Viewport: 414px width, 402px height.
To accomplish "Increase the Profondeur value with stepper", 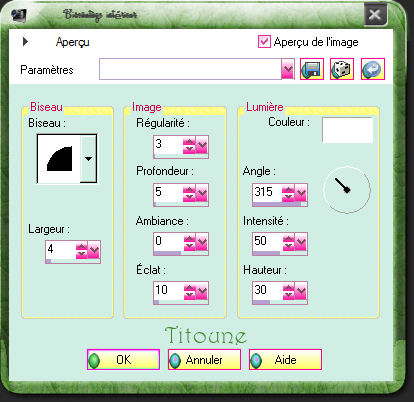I will pos(189,189).
